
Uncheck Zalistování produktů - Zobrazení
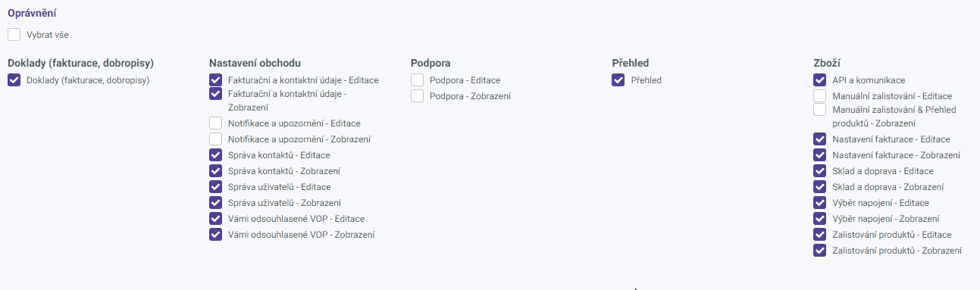coord(820,251)
